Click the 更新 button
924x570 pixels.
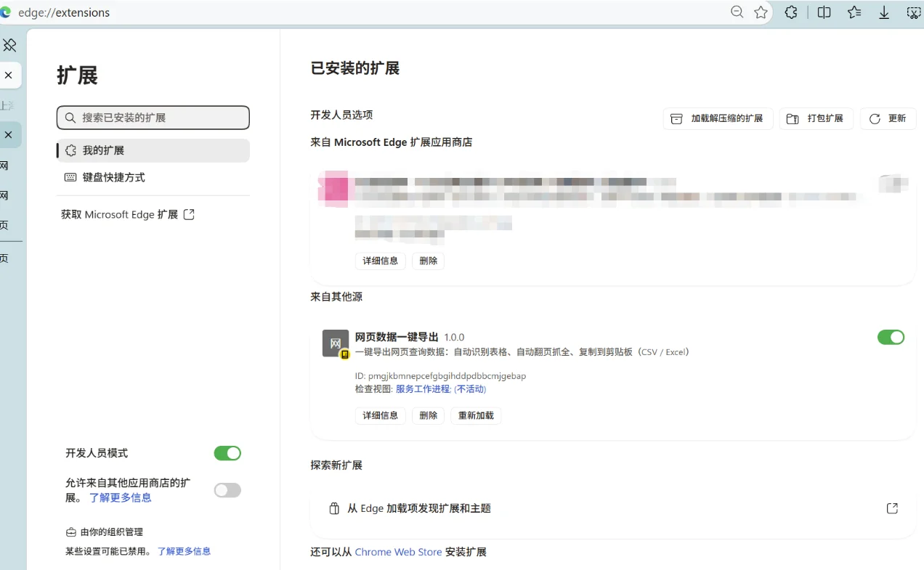888,118
